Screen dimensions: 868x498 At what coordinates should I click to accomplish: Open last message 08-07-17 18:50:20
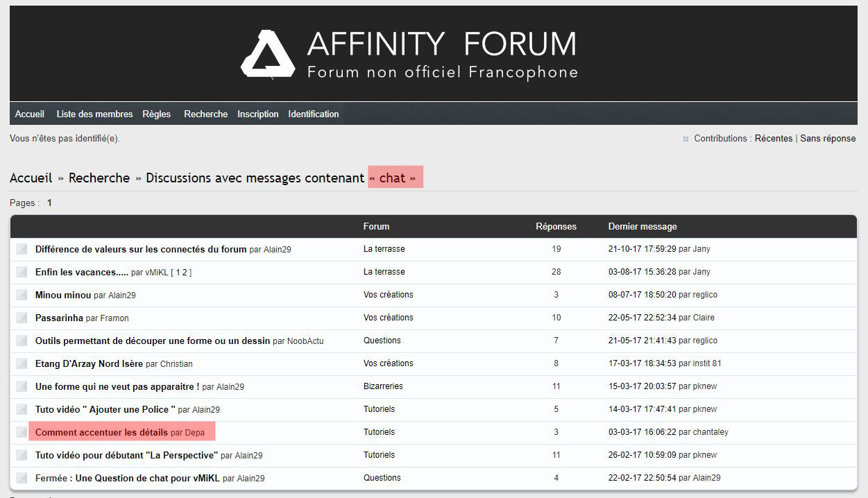[x=643, y=295]
